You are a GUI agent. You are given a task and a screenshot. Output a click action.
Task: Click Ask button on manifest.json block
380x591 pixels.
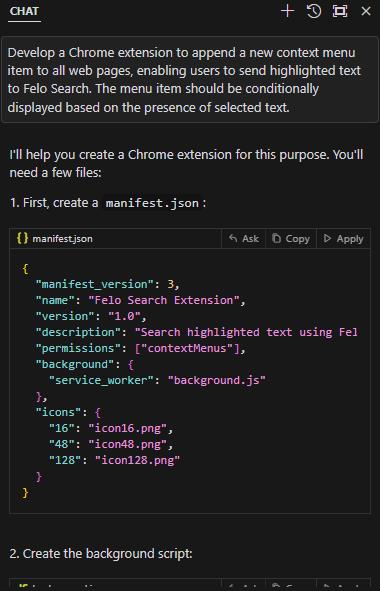click(x=244, y=239)
